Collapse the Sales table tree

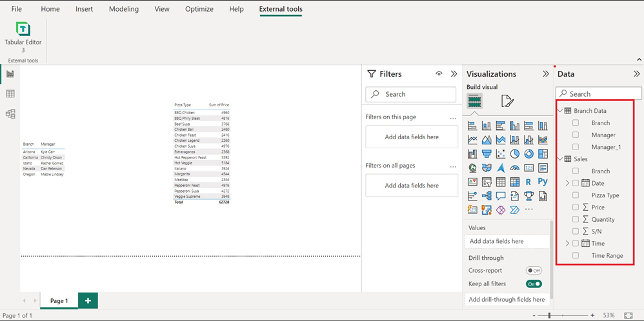[x=561, y=159]
